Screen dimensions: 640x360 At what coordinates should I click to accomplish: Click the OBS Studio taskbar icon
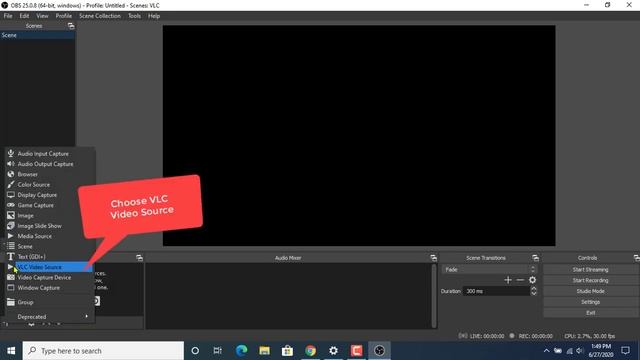pos(380,351)
